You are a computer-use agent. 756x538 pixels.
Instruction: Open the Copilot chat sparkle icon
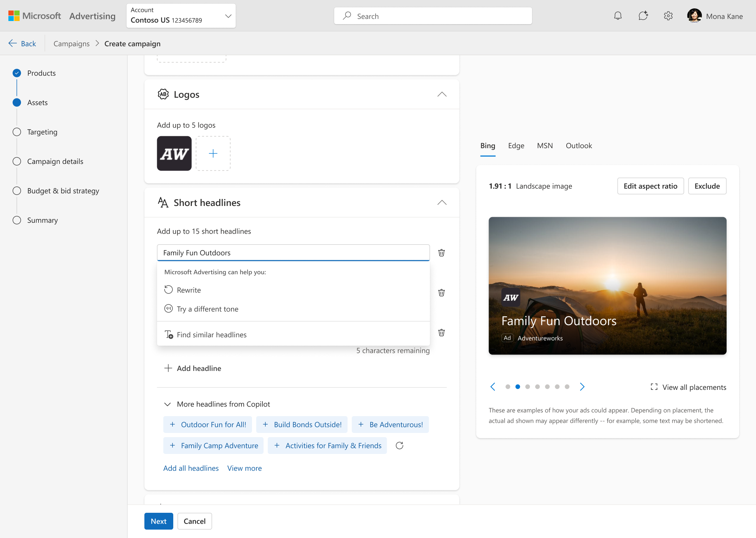pyautogui.click(x=643, y=16)
